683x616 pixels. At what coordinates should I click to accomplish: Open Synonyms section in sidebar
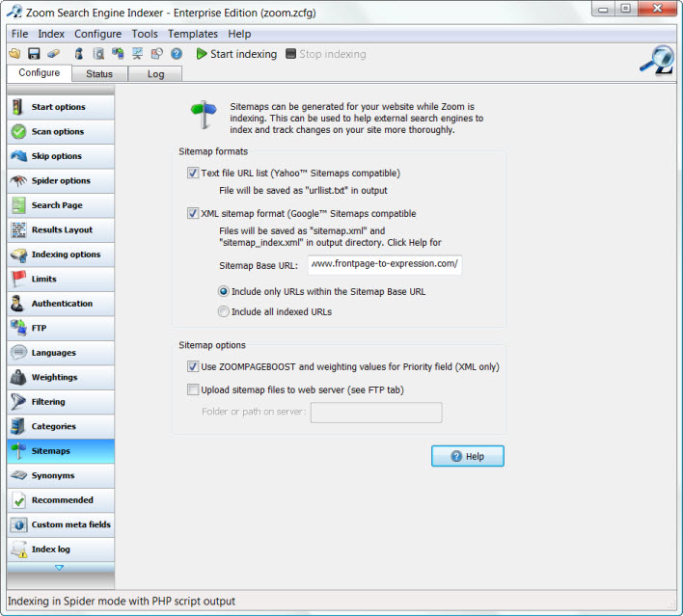click(x=61, y=476)
